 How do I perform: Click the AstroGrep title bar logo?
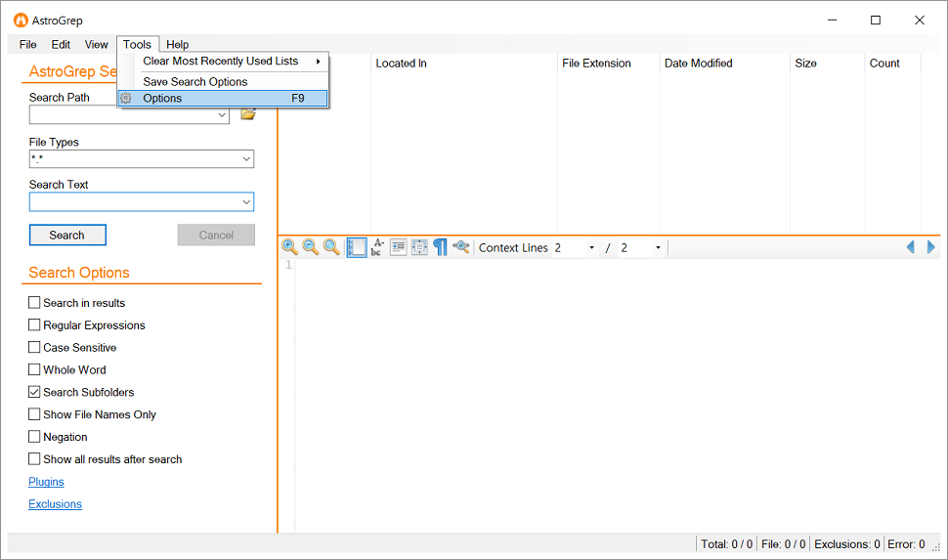pyautogui.click(x=21, y=20)
